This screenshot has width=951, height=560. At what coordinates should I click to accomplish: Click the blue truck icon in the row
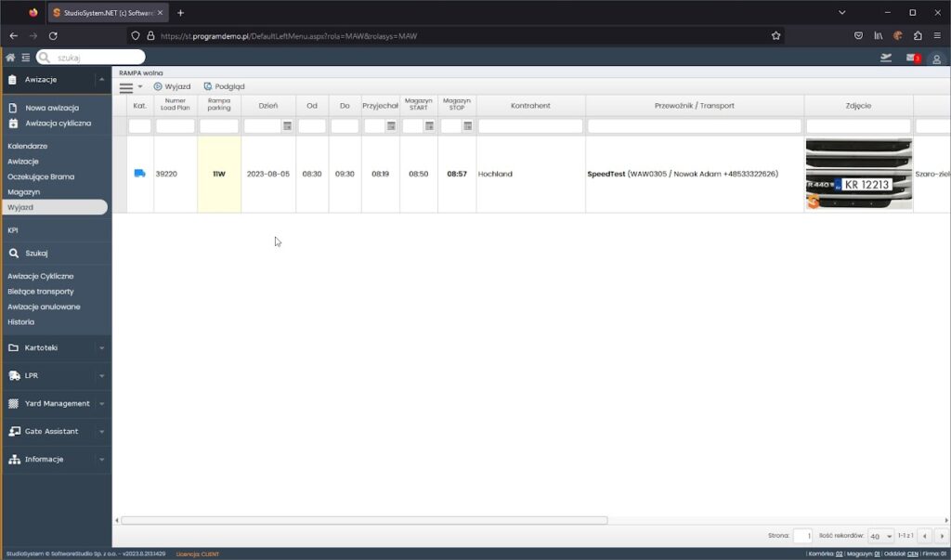pos(139,174)
